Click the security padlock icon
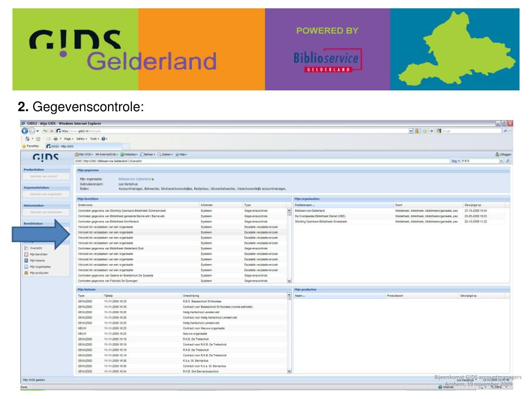This screenshot has height=399, width=532. tap(417, 131)
